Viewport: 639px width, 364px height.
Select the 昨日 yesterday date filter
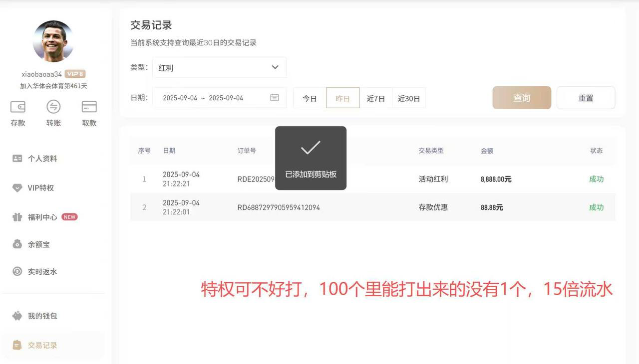(x=343, y=98)
